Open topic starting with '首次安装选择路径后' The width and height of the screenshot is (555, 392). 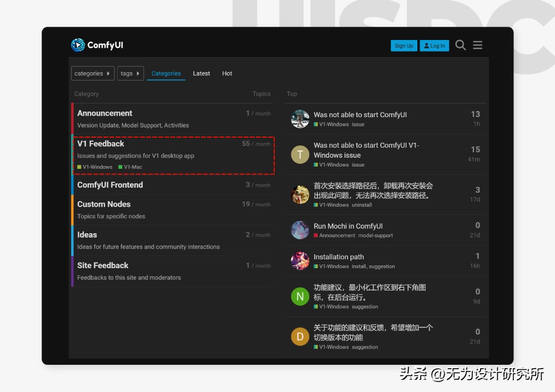pos(373,190)
